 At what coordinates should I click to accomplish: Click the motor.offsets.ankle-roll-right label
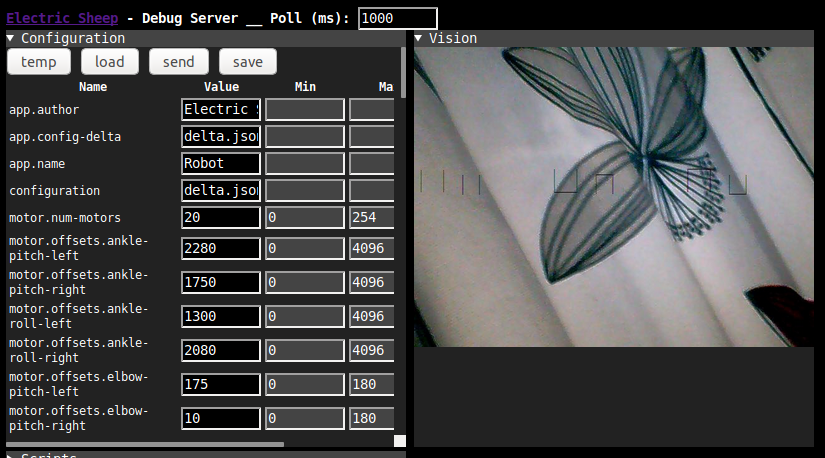pos(79,350)
